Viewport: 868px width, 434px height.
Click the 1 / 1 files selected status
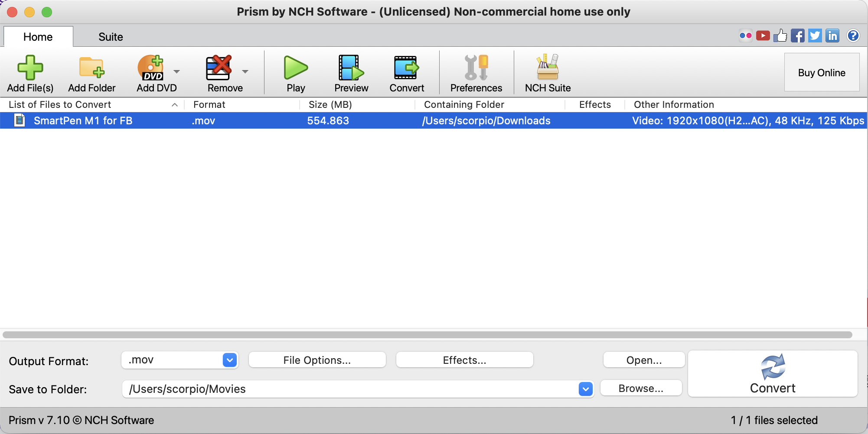(774, 420)
